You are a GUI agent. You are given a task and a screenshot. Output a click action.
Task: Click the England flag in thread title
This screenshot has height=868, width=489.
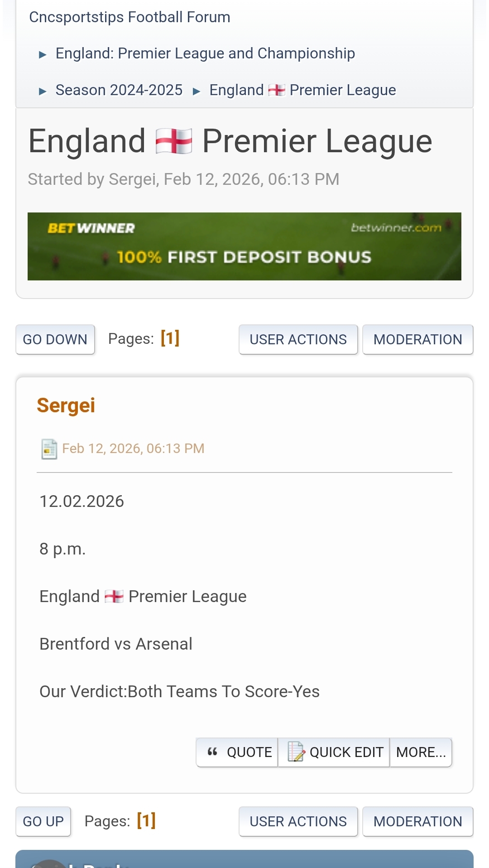tap(174, 141)
